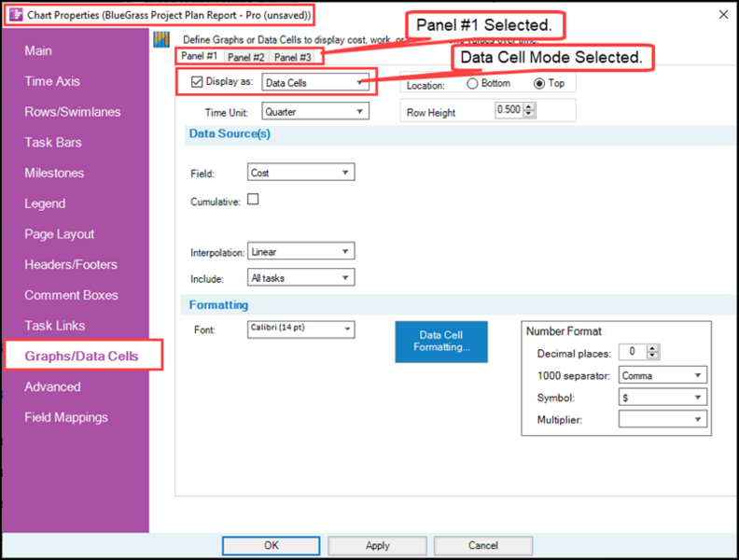Enable the Cumulative checkbox
The image size is (739, 560).
253,200
